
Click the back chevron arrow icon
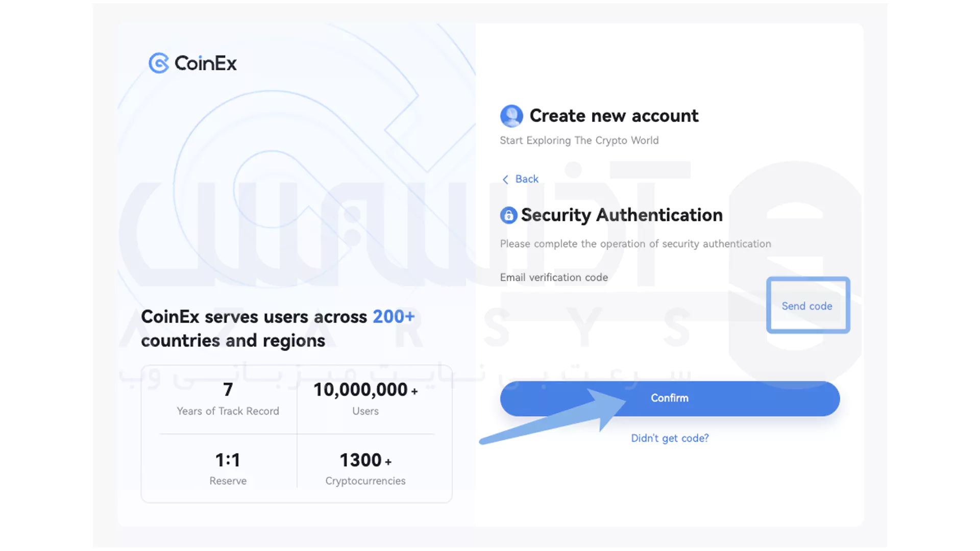505,179
